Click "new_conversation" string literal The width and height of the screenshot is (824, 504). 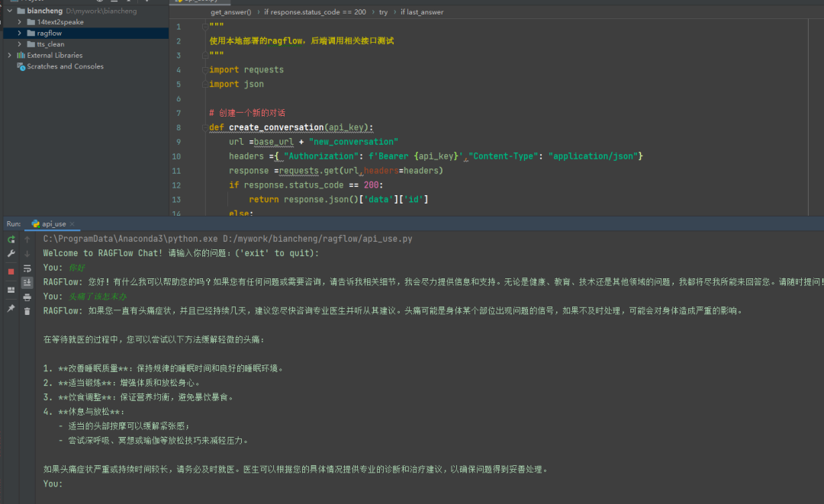pyautogui.click(x=353, y=142)
